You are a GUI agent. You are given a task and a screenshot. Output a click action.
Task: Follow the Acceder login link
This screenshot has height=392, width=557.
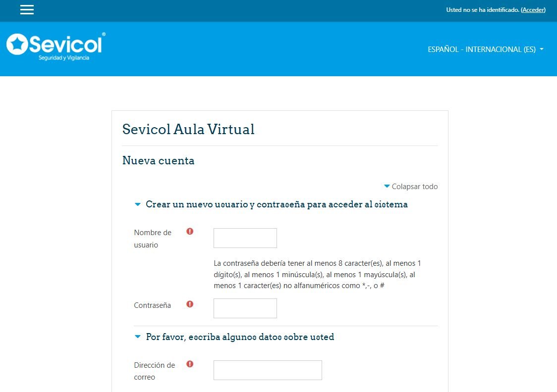tap(533, 10)
